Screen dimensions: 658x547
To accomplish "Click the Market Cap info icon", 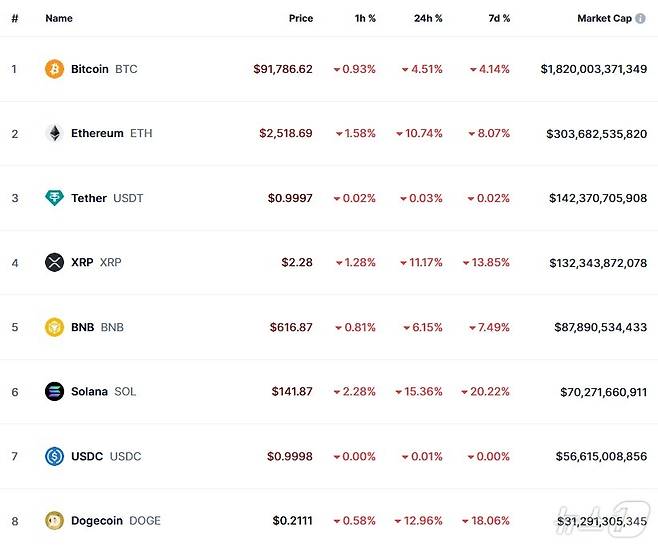I will pos(641,18).
